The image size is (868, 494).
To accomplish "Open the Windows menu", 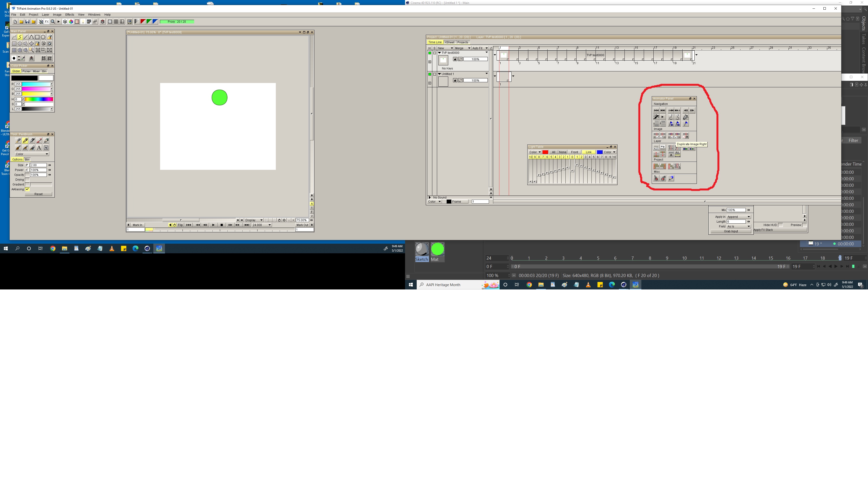I will tap(94, 14).
